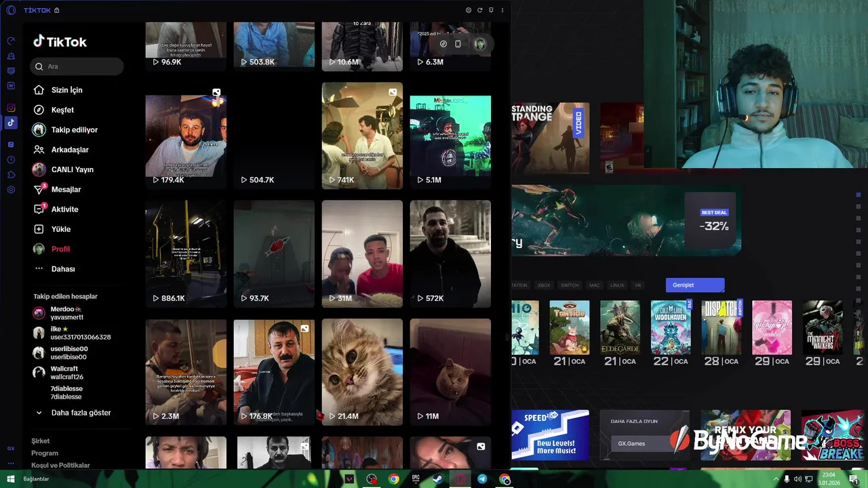Show hidden system tray icons
Viewport: 868px width, 488px height.
point(776,479)
